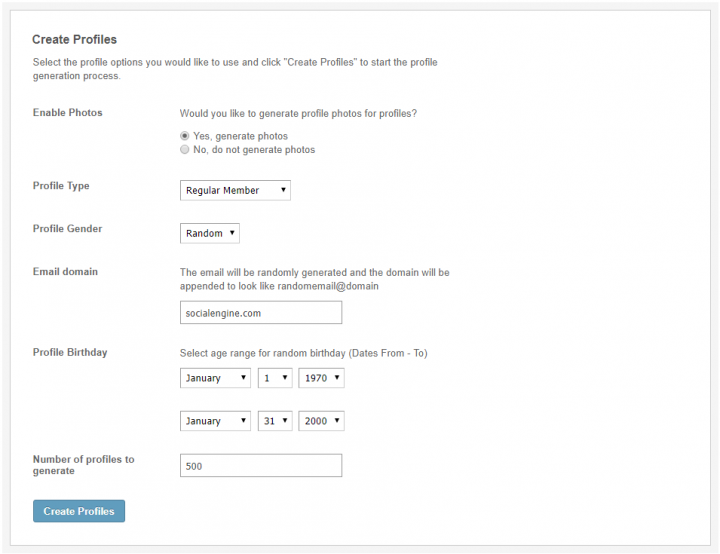Open the end year dropdown showing 2000
Screen dimensions: 720x554
tap(321, 420)
